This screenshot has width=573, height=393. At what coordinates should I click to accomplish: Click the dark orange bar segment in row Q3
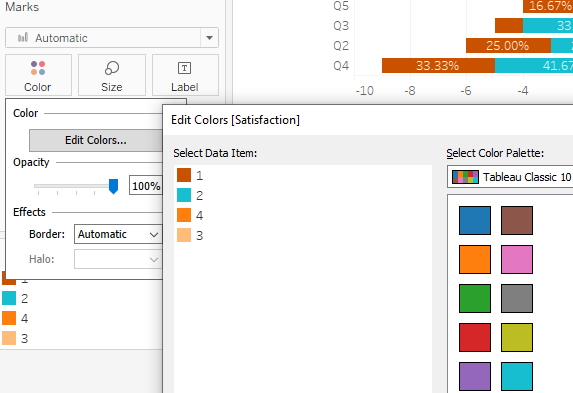click(509, 26)
